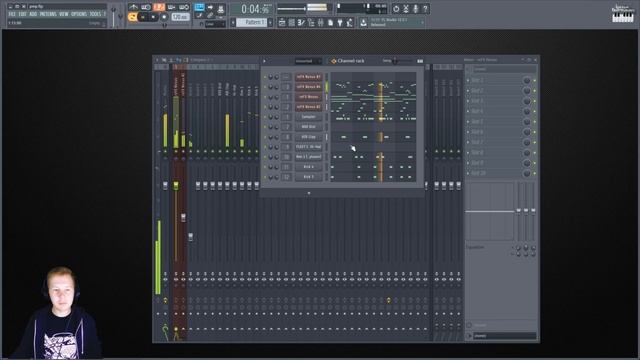Mute the Sampler channel LED
This screenshot has height=360, width=640.
pyautogui.click(x=264, y=117)
